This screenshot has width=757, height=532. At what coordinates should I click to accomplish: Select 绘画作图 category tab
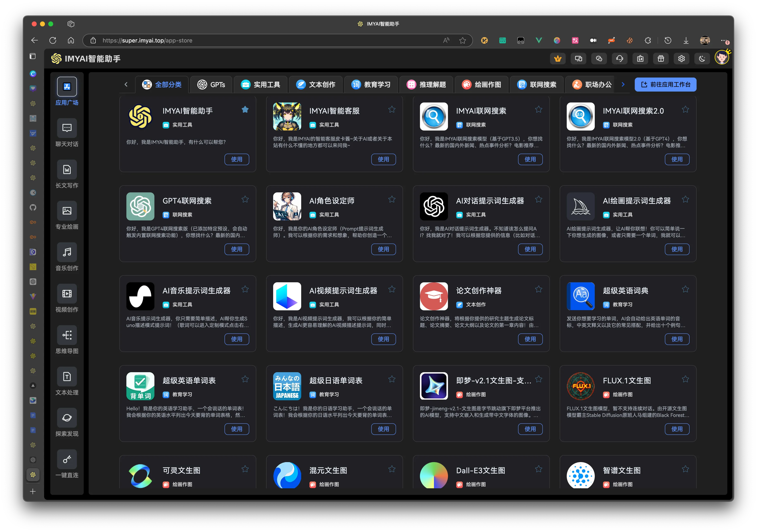pyautogui.click(x=481, y=84)
